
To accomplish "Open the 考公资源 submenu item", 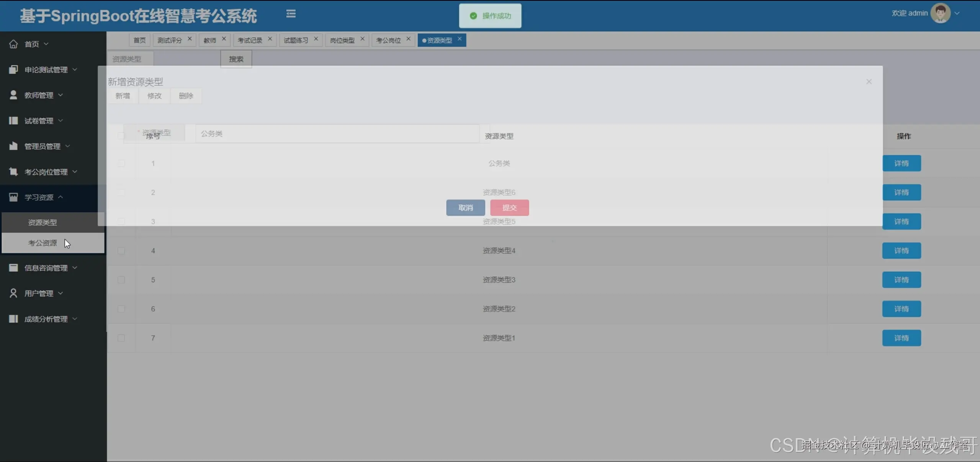I will point(43,243).
